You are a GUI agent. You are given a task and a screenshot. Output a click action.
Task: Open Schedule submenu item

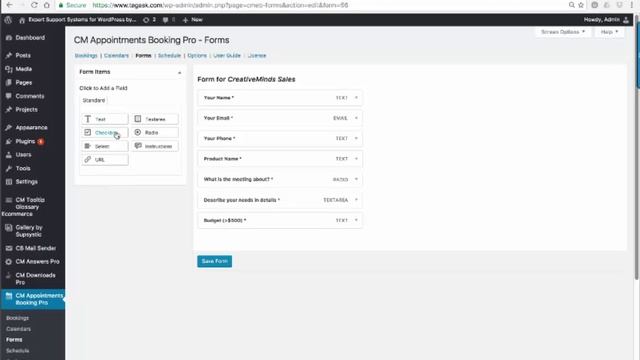pos(18,351)
